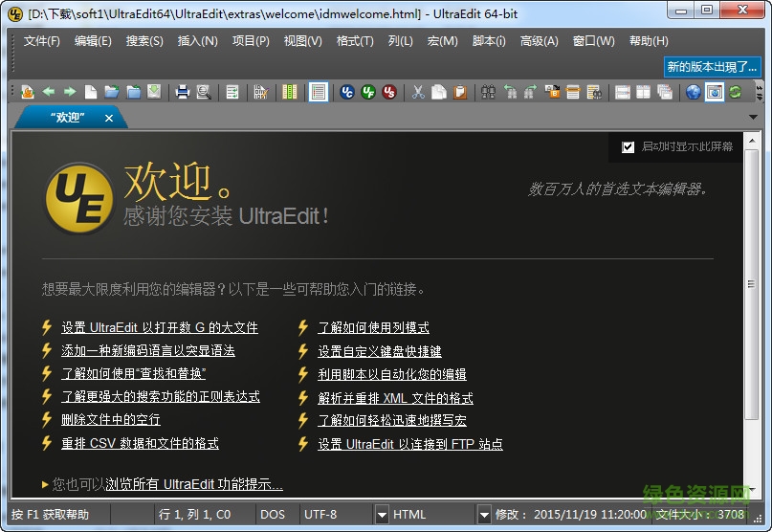Create a new file with the blank page icon
The image size is (772, 532).
coord(91,92)
